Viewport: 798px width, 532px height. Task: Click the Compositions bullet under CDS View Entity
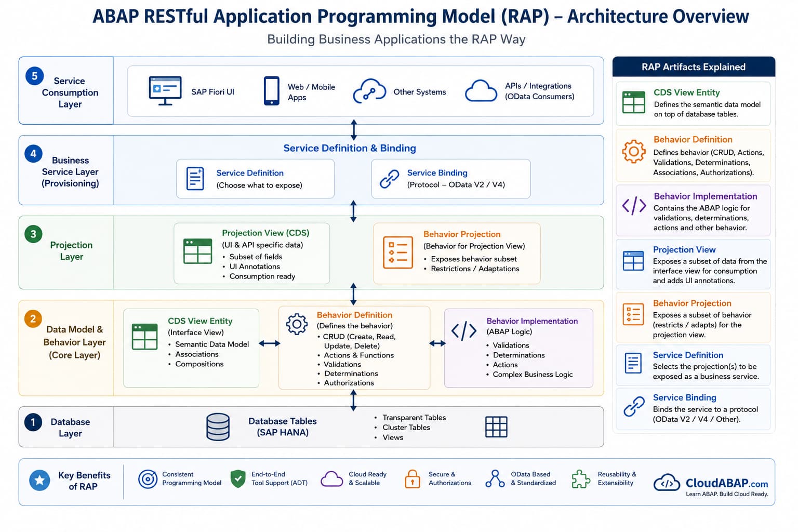click(x=199, y=364)
